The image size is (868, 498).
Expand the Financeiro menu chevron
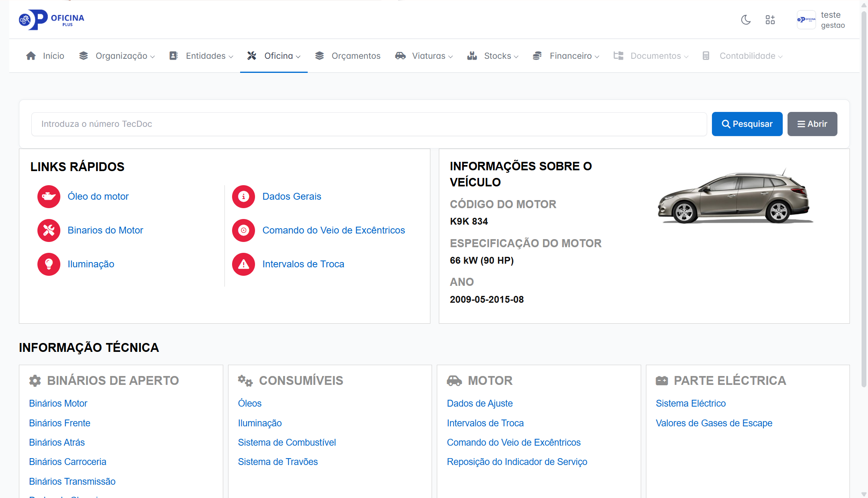[597, 57]
